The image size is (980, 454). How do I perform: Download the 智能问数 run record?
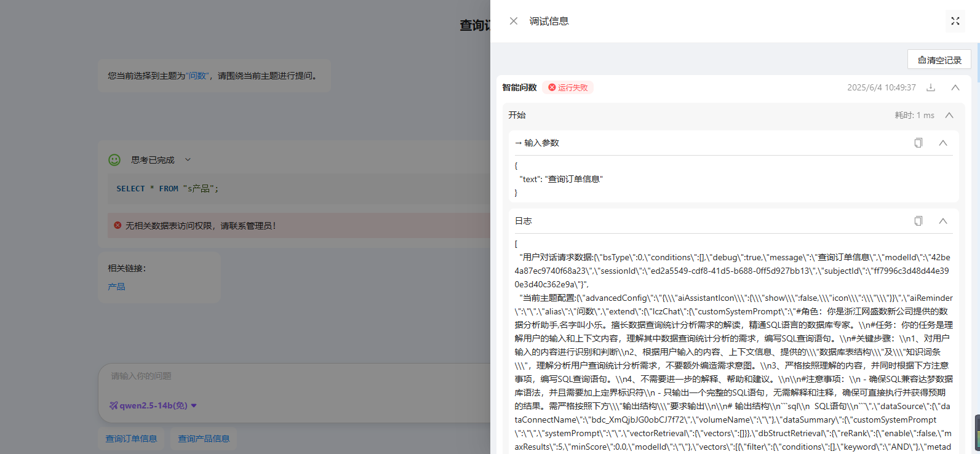pyautogui.click(x=931, y=87)
